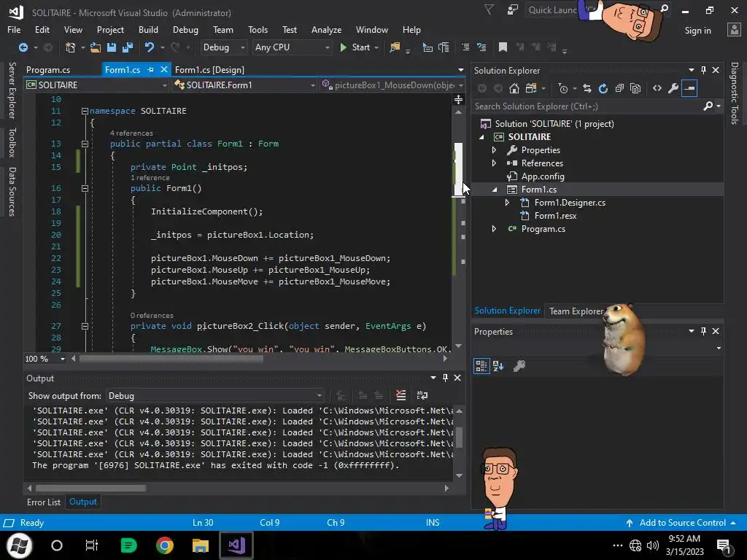Viewport: 747px width, 560px height.
Task: Expand the Program.cs node
Action: [x=494, y=228]
